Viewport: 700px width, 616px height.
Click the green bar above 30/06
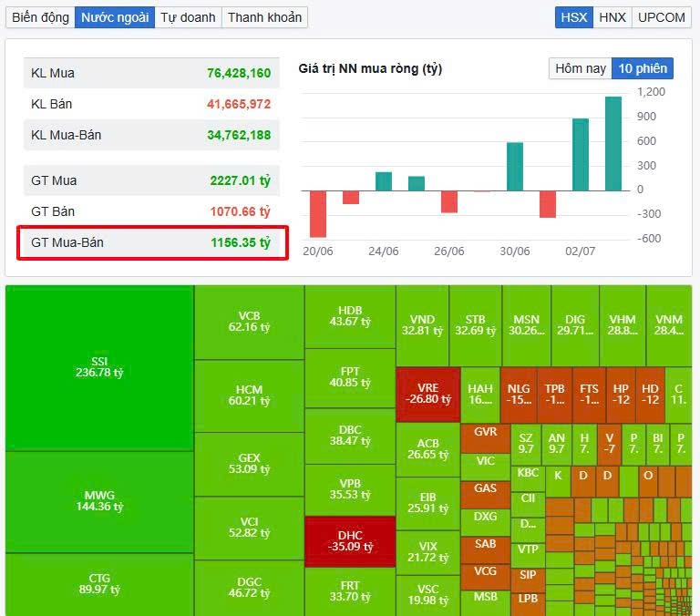click(x=515, y=167)
